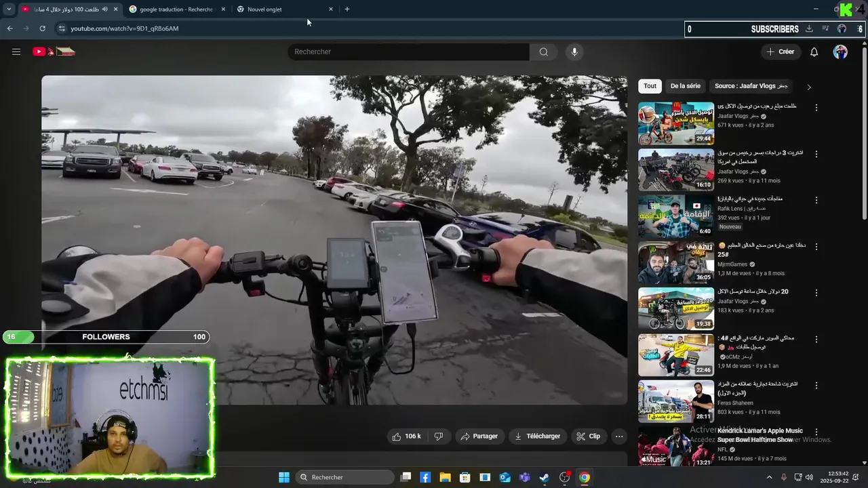
Task: Click the Partager share button
Action: coord(479,436)
